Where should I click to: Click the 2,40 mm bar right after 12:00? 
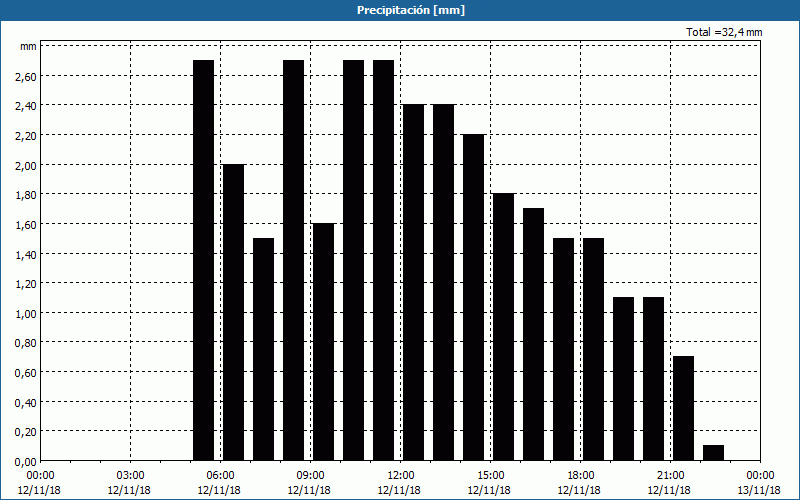pos(414,282)
